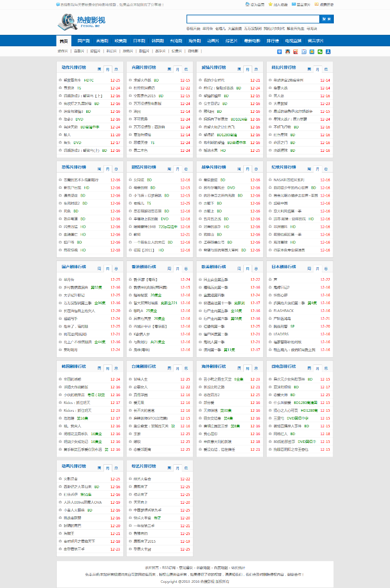Share via the yellow star Qzone icon

(x=311, y=52)
